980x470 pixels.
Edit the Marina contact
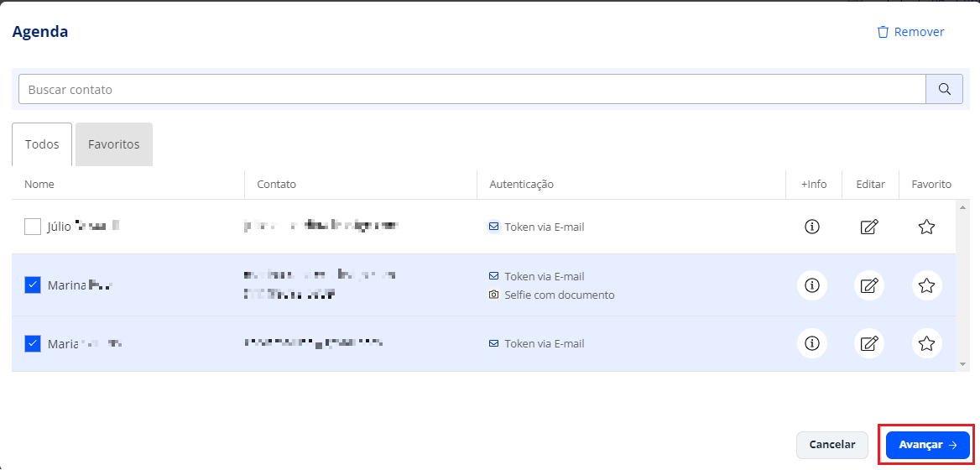[869, 285]
